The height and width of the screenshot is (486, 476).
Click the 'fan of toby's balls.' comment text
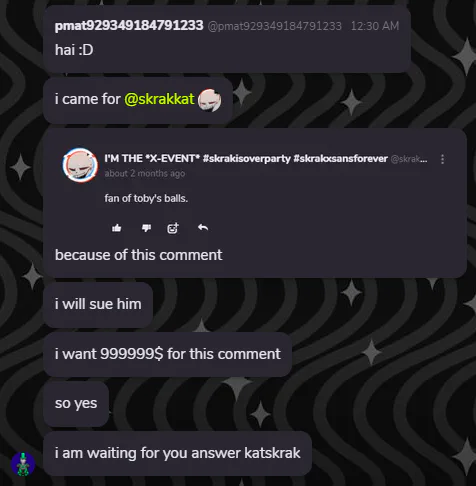click(146, 198)
